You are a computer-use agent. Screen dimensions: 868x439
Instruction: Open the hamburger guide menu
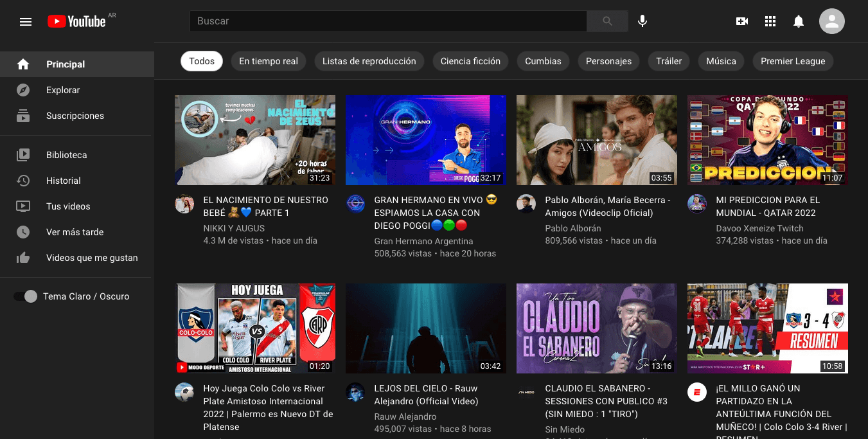point(26,22)
